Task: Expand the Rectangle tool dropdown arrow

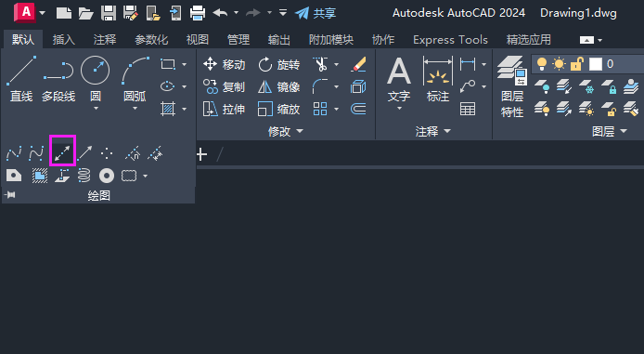Action: [184, 64]
